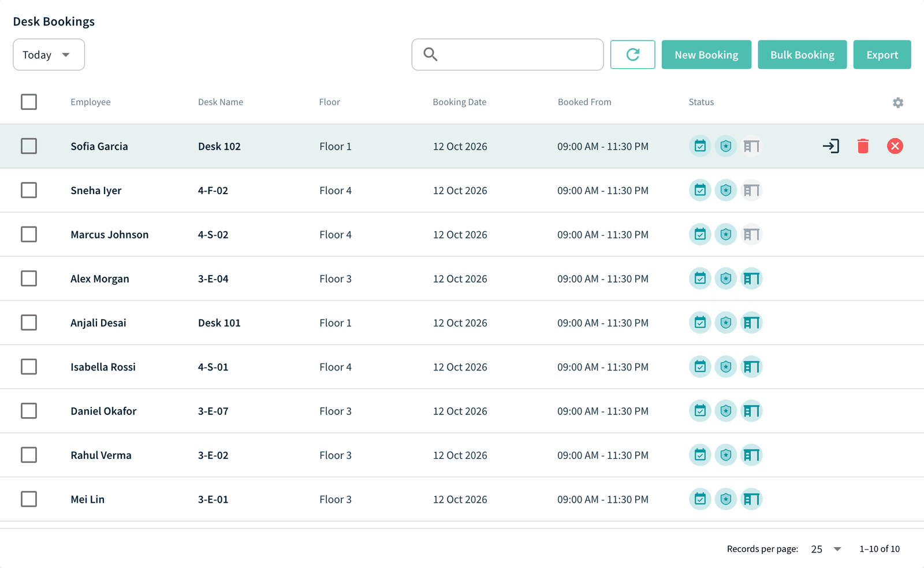Cancel Sofia Garcia's booking with red X

[895, 146]
